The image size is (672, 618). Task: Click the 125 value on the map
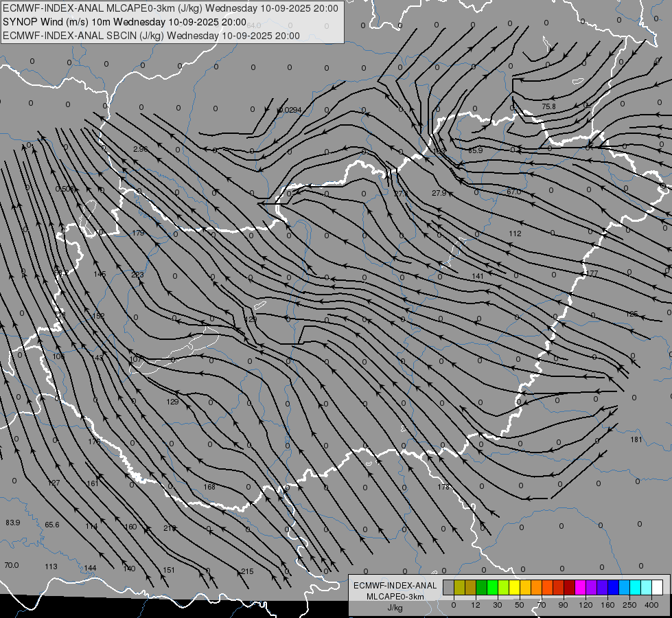[x=632, y=314]
